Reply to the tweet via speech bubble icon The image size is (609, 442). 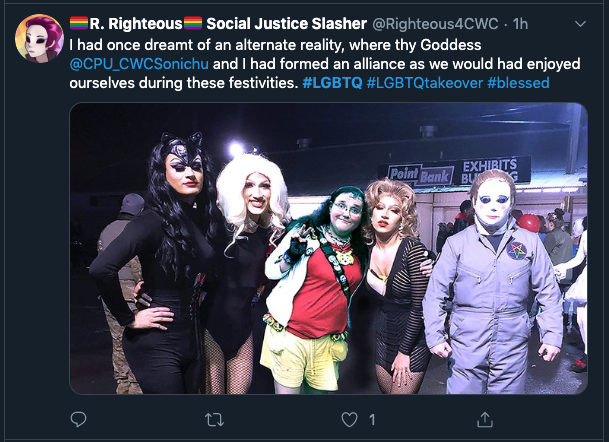78,419
